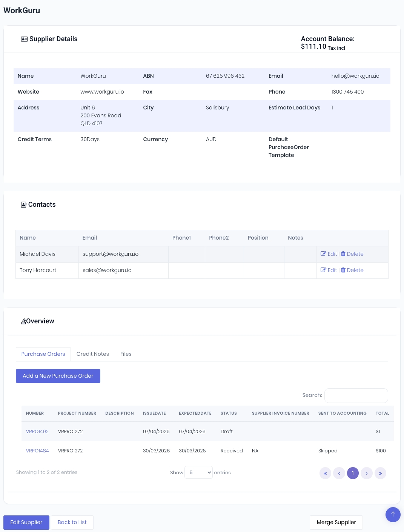Go to the next page of entries
The height and width of the screenshot is (532, 404).
pos(366,473)
